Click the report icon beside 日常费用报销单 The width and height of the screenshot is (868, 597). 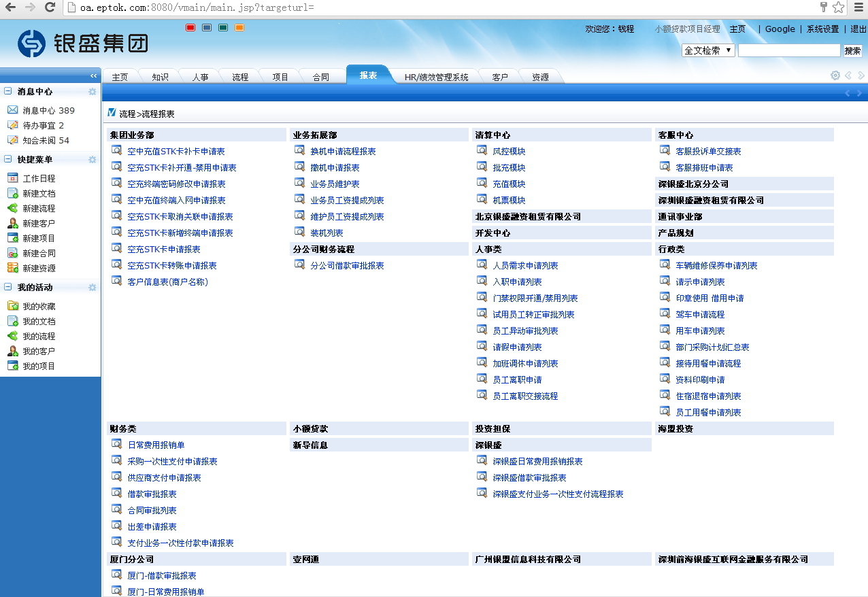point(116,444)
